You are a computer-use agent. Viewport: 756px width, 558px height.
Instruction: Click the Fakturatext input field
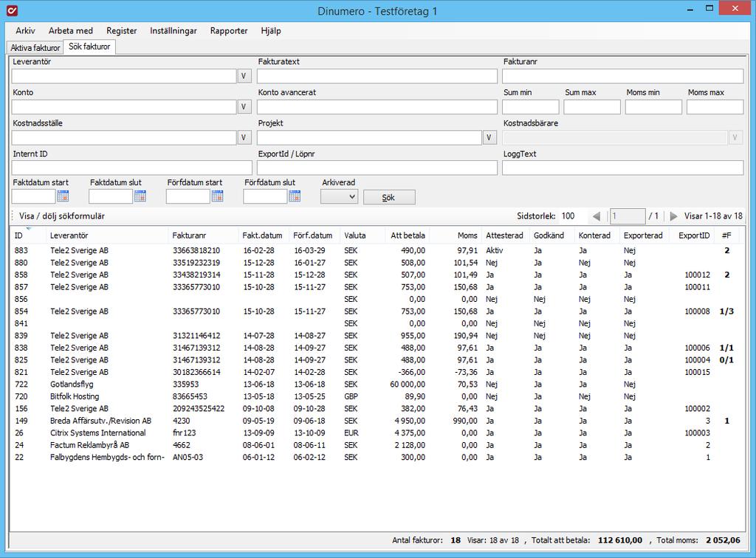(377, 75)
